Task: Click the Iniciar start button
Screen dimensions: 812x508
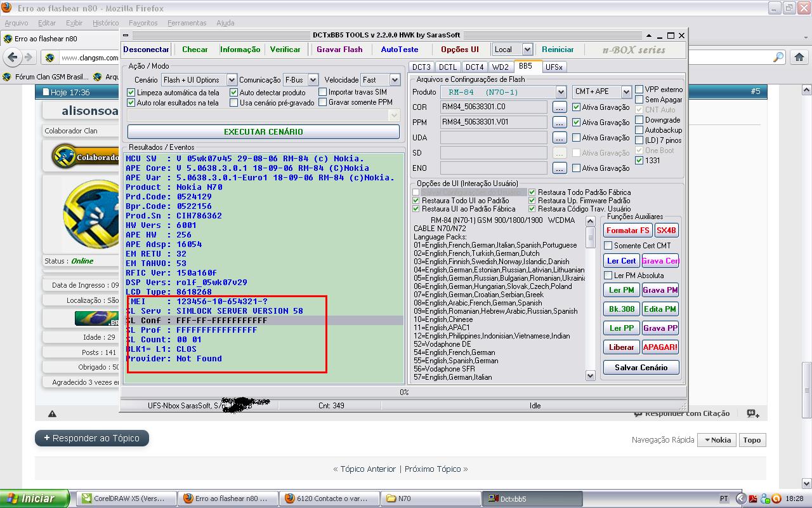Action: [x=35, y=498]
